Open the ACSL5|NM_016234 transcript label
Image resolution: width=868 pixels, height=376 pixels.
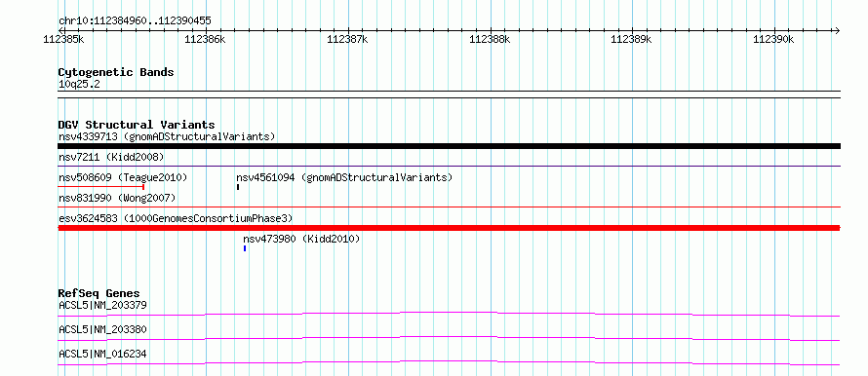102,354
